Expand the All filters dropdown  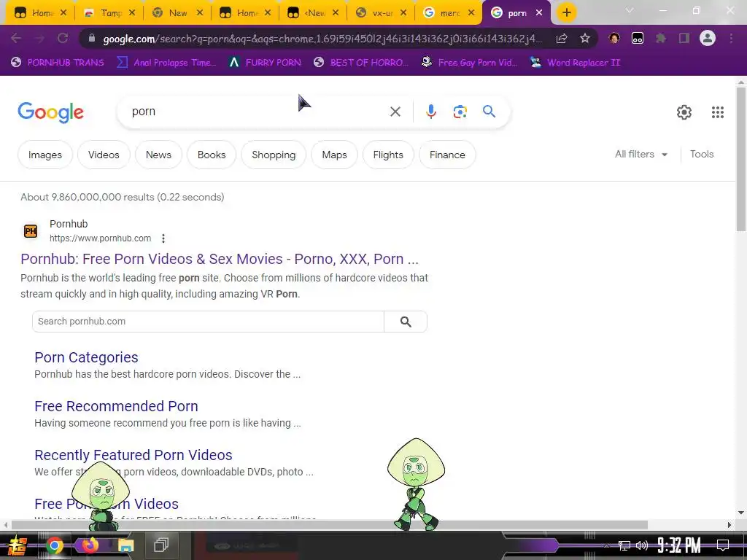pos(640,155)
